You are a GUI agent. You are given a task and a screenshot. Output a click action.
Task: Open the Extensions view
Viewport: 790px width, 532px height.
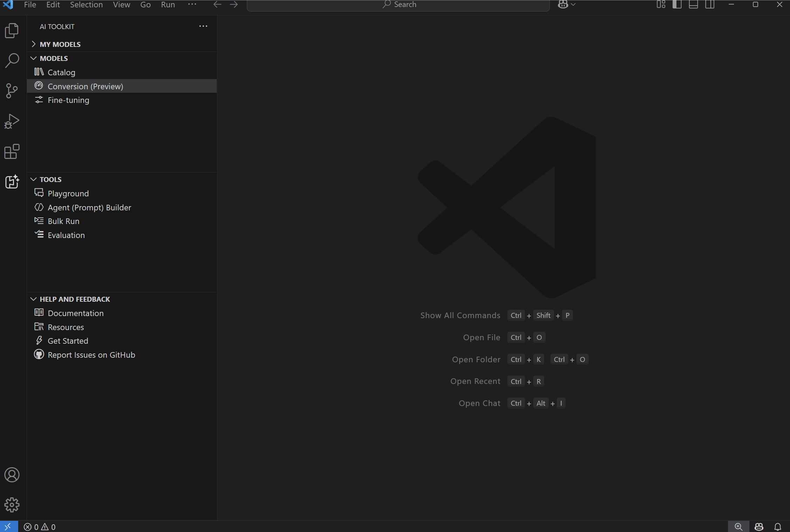pyautogui.click(x=12, y=152)
